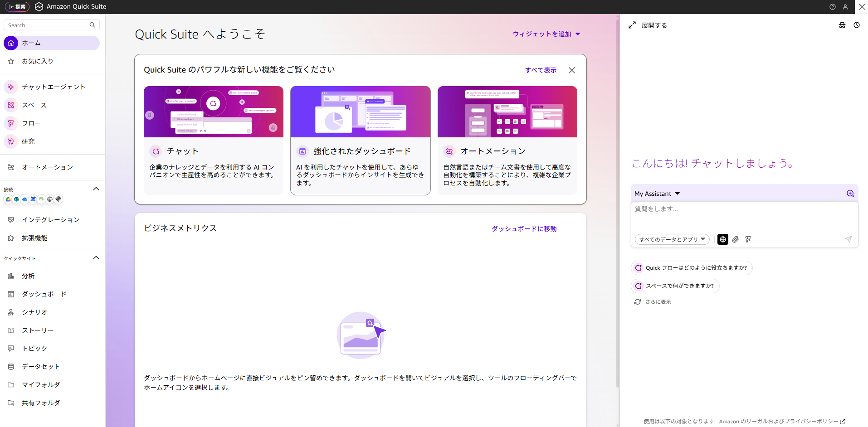Open the スペース section

[34, 105]
